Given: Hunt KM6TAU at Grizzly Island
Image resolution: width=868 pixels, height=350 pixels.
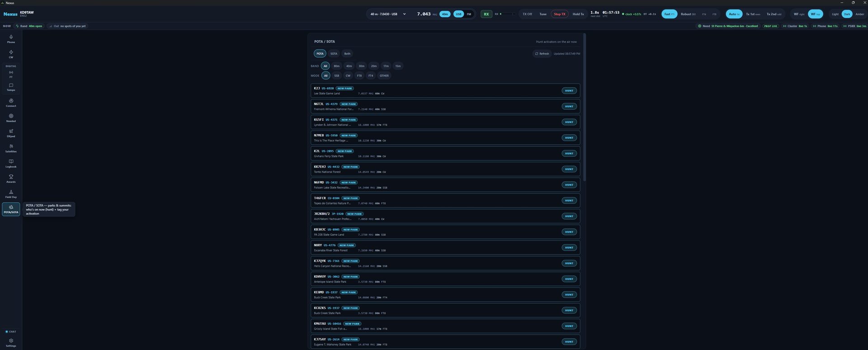Looking at the screenshot, I should pyautogui.click(x=569, y=326).
